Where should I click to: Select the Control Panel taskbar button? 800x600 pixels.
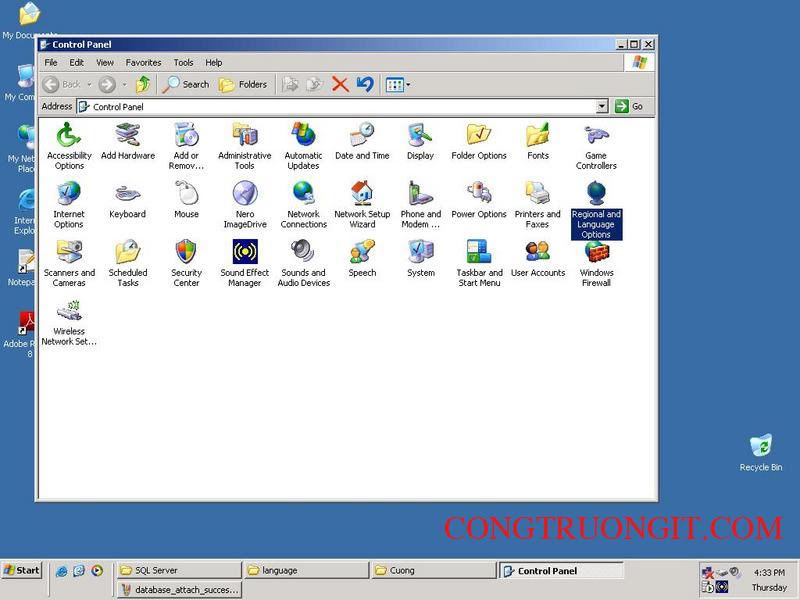pos(560,570)
